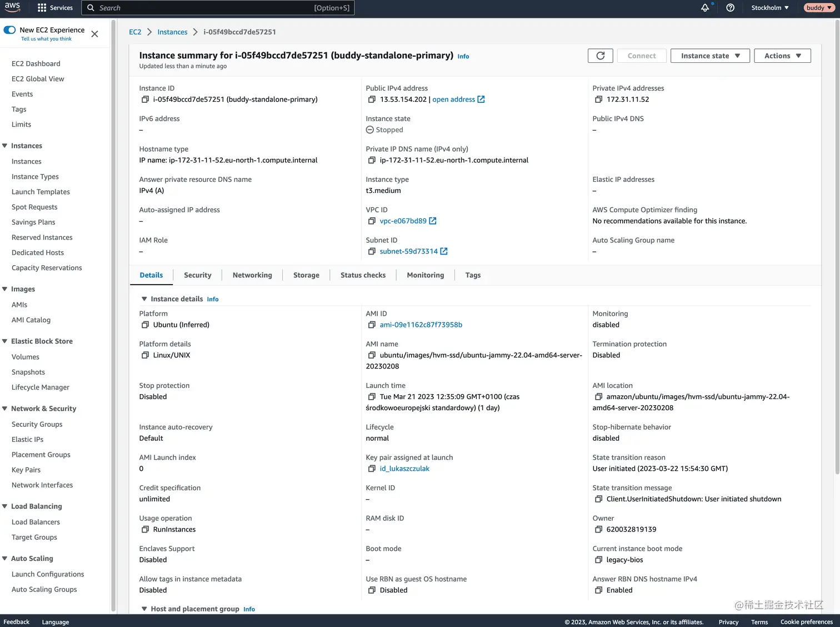Copy private IPv4 address 172.31.11.52
Viewport: 840px width, 627px height.
(x=598, y=99)
